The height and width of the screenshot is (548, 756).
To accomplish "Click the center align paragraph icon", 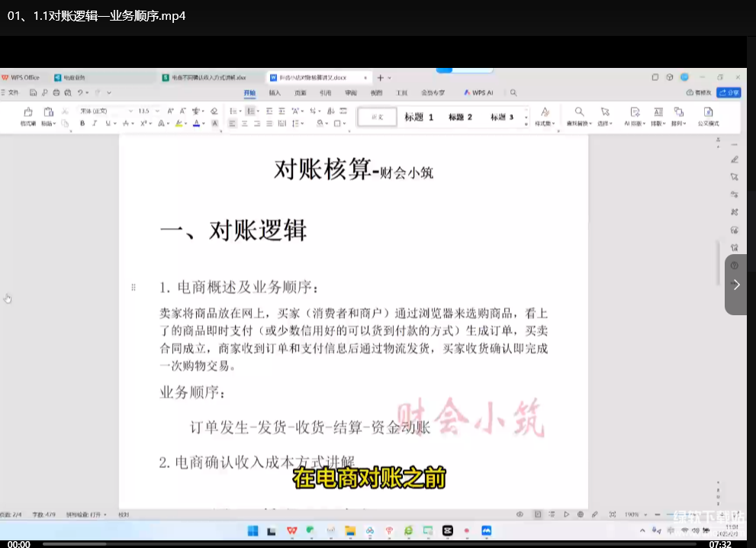I will 246,123.
